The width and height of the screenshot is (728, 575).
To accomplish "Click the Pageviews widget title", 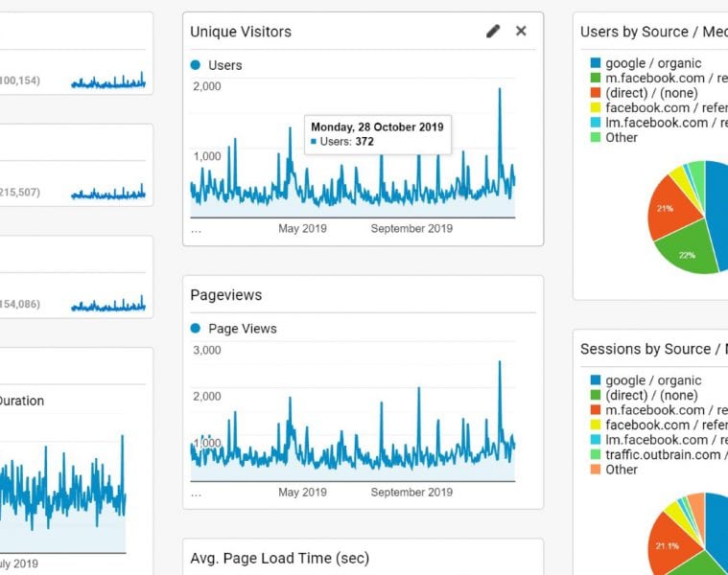I will [x=226, y=295].
